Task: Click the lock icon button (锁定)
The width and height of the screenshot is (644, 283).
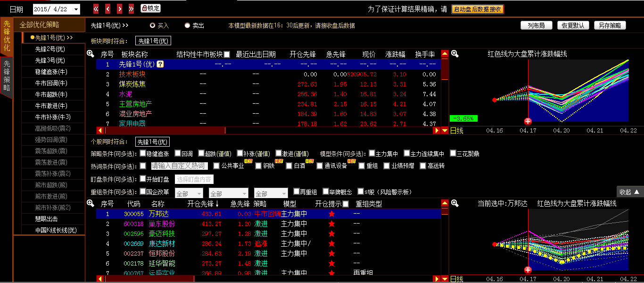Action: point(151,8)
